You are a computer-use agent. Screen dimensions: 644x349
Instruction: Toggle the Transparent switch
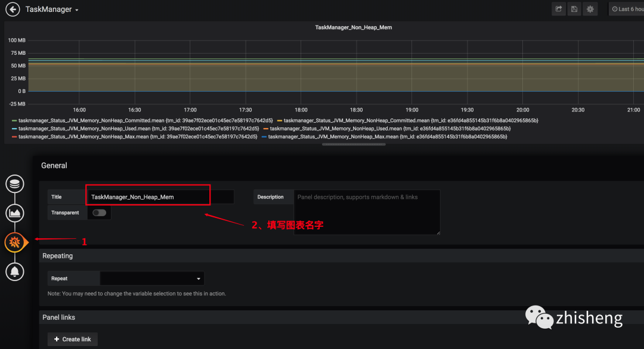click(x=99, y=213)
